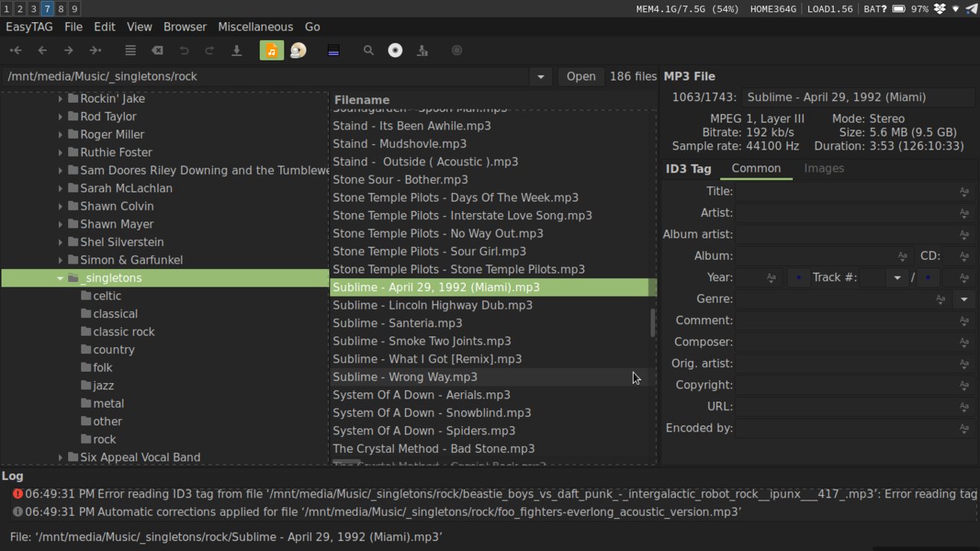Expand the Simon & Garfunkel folder

[x=61, y=260]
